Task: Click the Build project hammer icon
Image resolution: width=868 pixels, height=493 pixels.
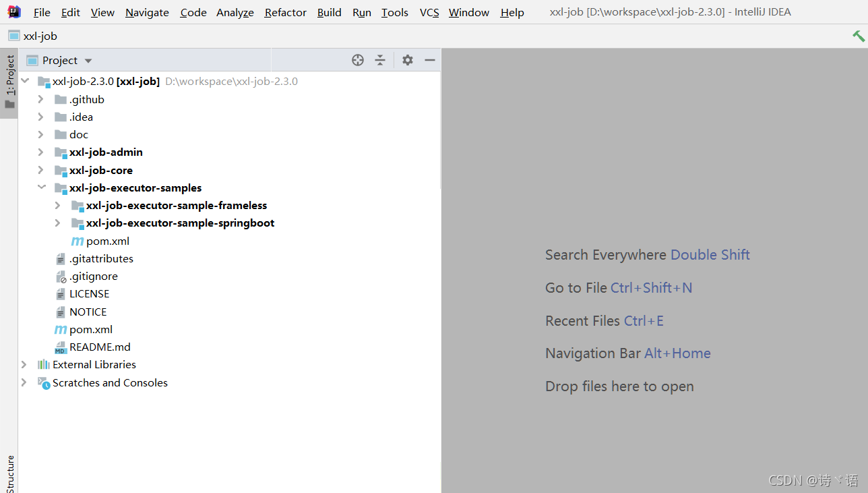Action: tap(858, 36)
